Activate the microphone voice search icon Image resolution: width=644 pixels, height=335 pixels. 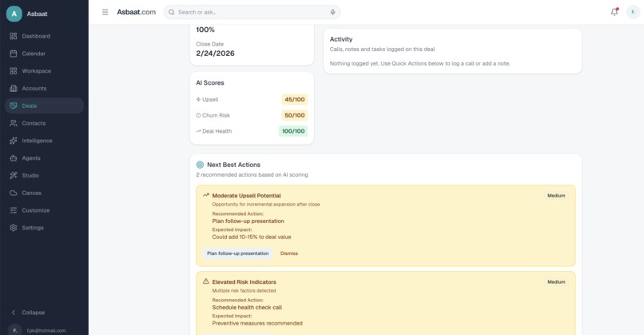coord(332,12)
